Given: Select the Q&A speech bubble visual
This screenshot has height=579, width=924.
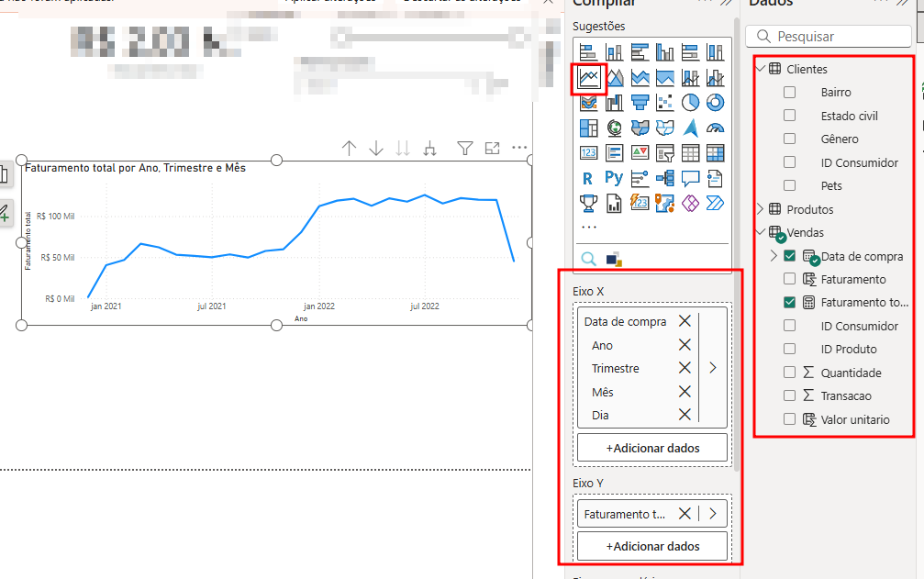Looking at the screenshot, I should [x=690, y=178].
